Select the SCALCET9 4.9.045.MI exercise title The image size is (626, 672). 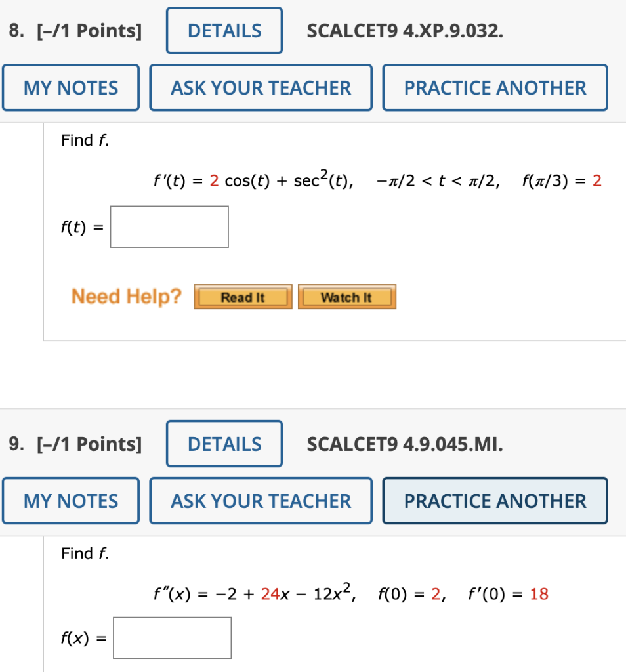click(405, 444)
